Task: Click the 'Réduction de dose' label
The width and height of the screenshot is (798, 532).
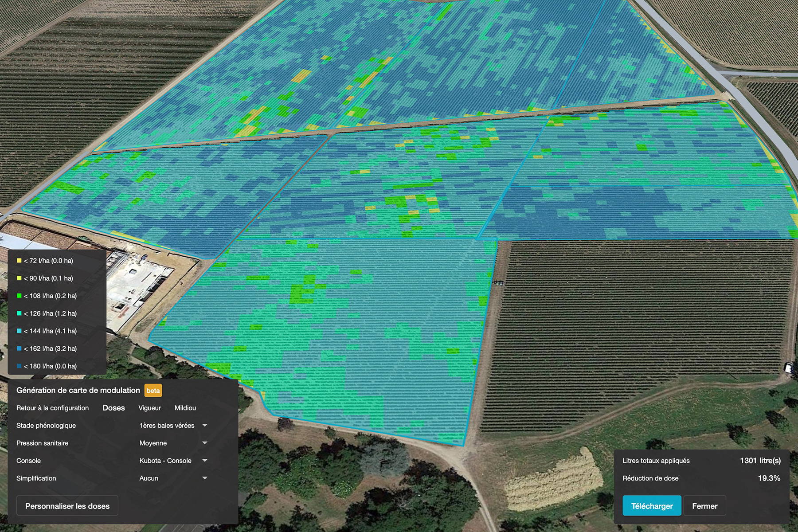Action: tap(650, 478)
